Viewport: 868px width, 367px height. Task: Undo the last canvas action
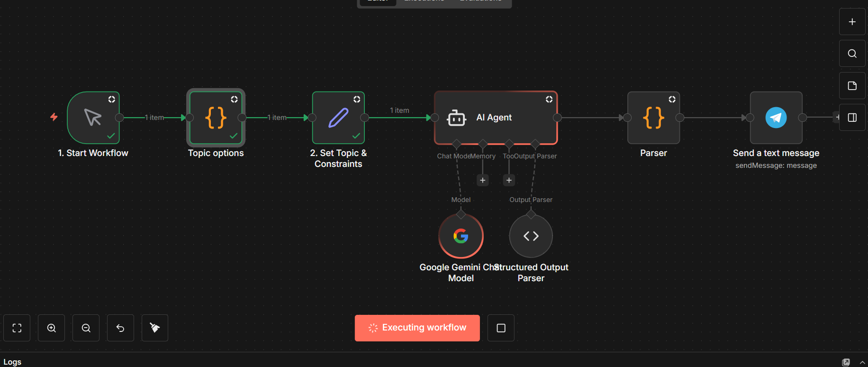(x=120, y=328)
